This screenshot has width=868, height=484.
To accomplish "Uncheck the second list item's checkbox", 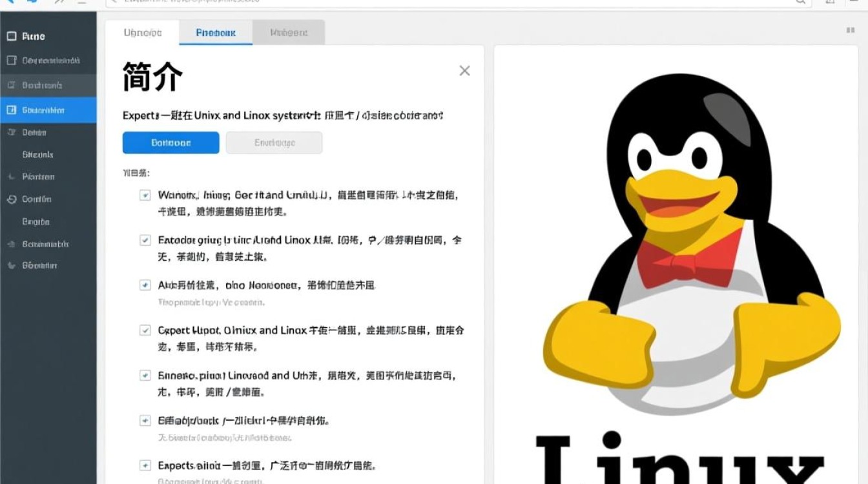I will point(145,239).
